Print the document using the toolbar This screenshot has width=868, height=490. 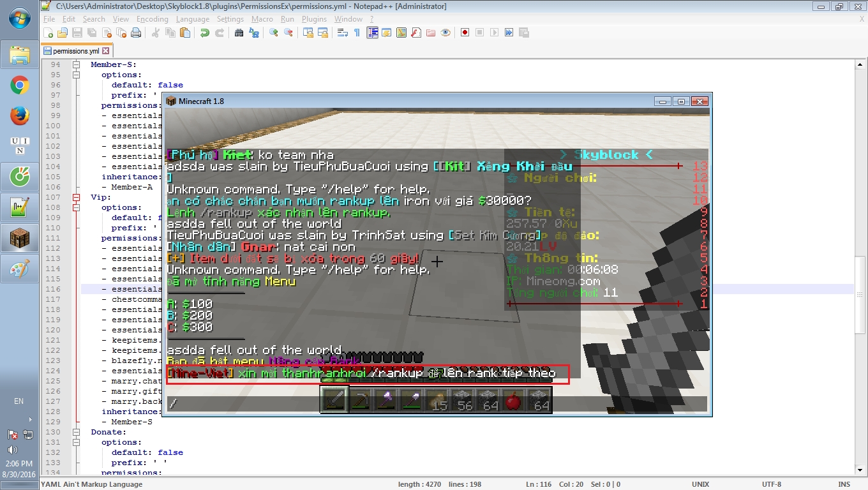point(136,33)
